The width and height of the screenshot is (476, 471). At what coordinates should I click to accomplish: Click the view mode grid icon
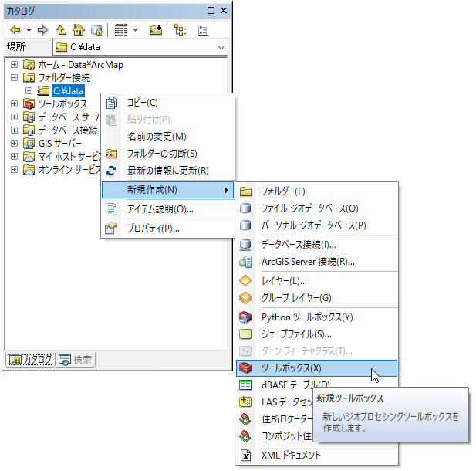coord(121,30)
